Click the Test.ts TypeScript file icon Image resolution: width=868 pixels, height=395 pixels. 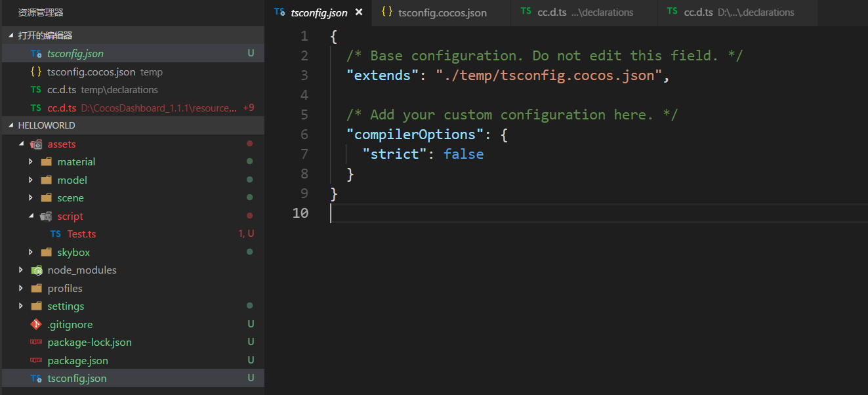pyautogui.click(x=56, y=234)
